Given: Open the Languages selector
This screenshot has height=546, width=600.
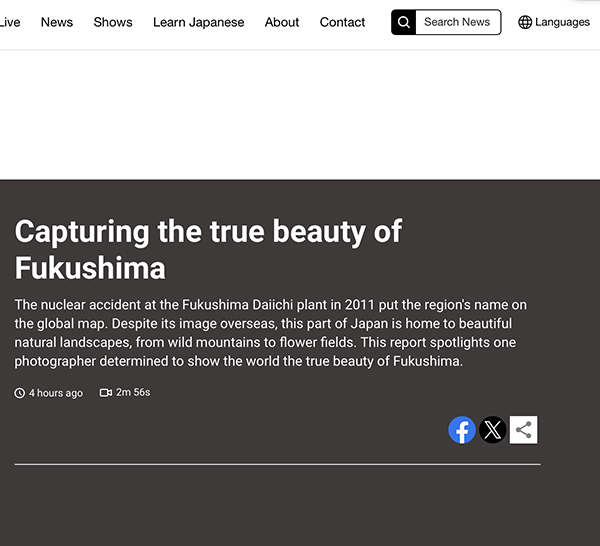Looking at the screenshot, I should click(554, 22).
